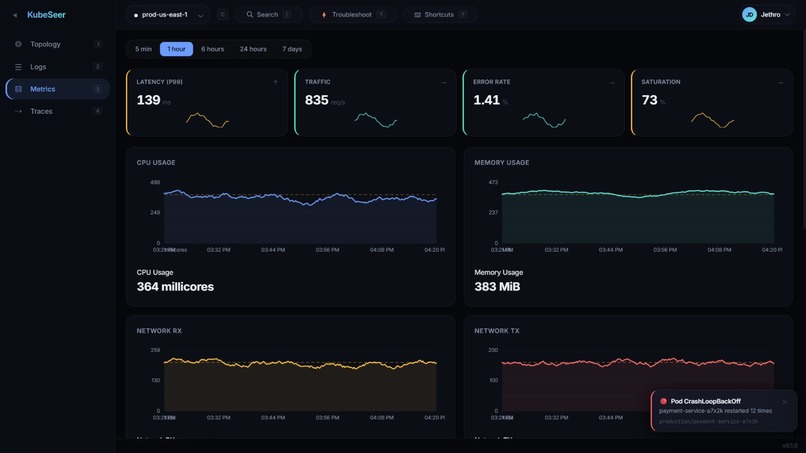Click the Topology sidebar icon
The width and height of the screenshot is (806, 453).
point(19,44)
